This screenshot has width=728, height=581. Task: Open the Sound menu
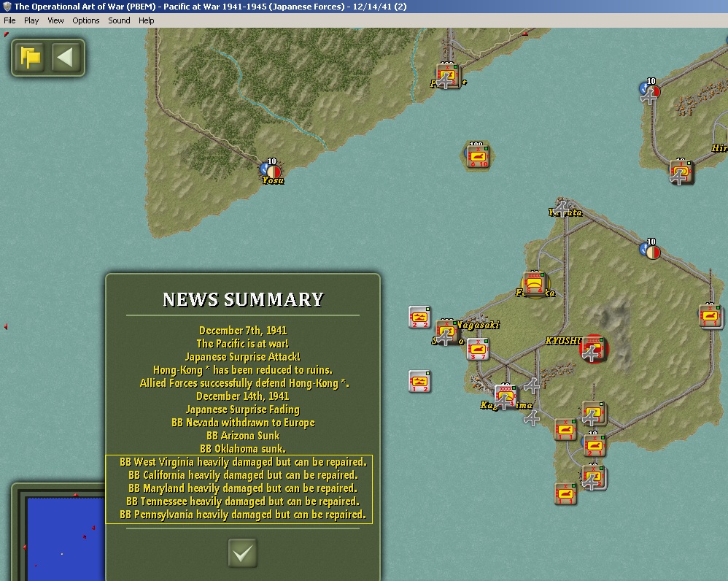tap(119, 20)
